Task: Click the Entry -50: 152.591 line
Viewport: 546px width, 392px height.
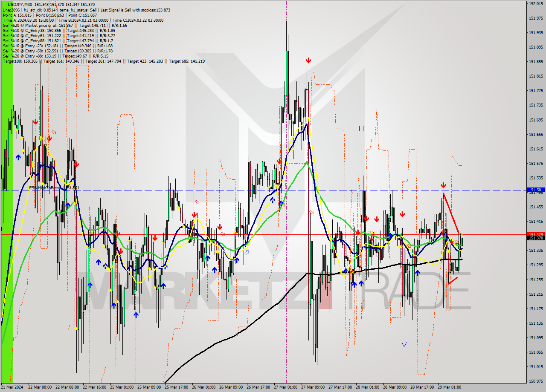Action: [x=58, y=51]
